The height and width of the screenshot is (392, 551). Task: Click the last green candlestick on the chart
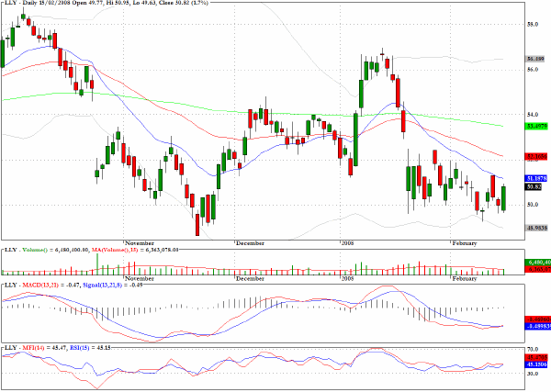503,198
